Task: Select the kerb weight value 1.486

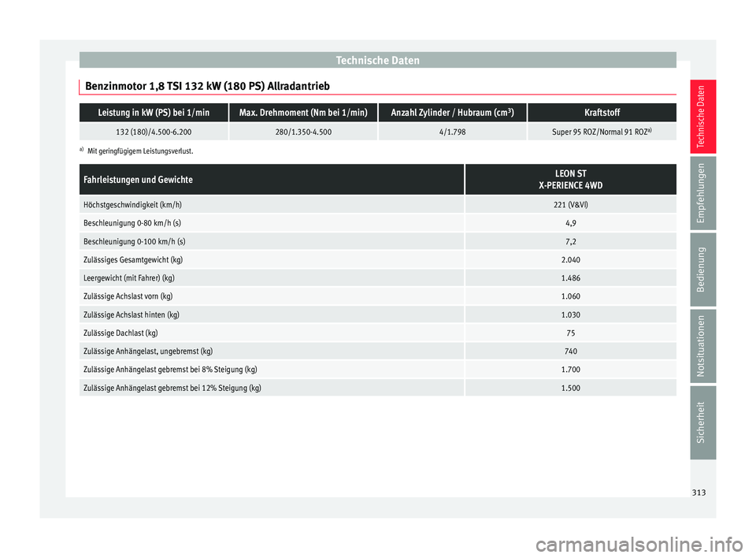Action: (x=571, y=278)
